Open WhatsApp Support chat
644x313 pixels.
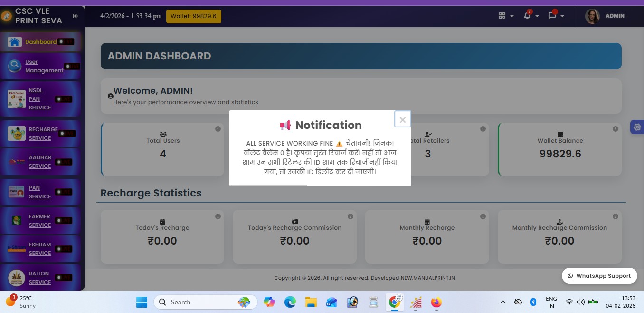click(599, 276)
